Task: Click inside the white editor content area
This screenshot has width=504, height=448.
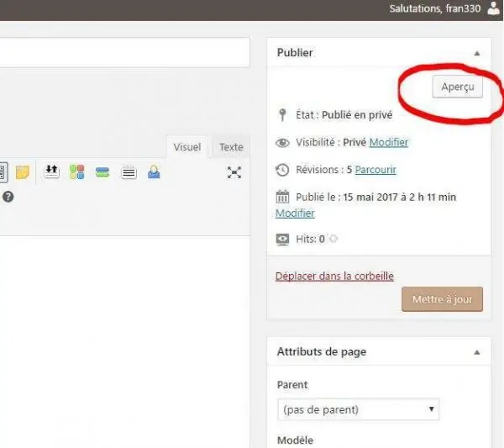Action: tap(124, 341)
